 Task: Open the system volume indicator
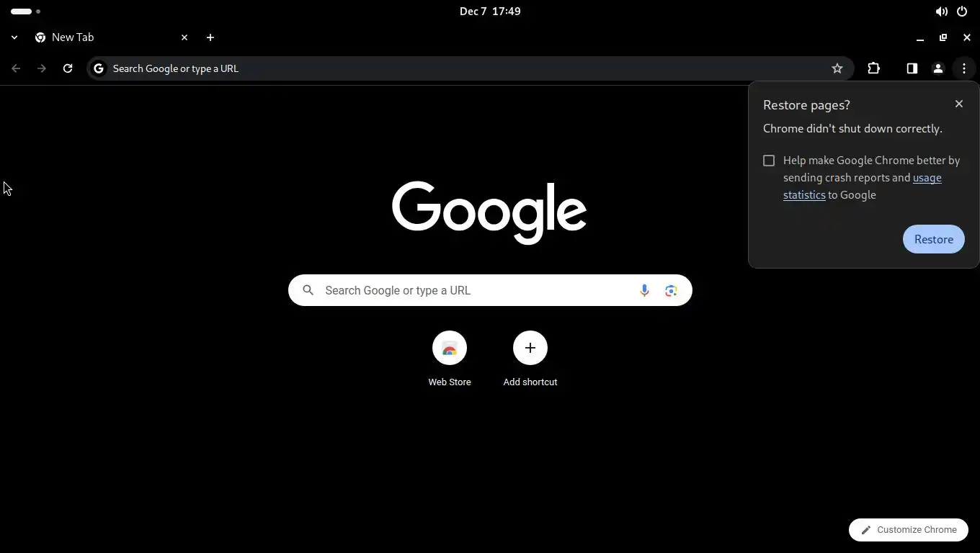[941, 12]
